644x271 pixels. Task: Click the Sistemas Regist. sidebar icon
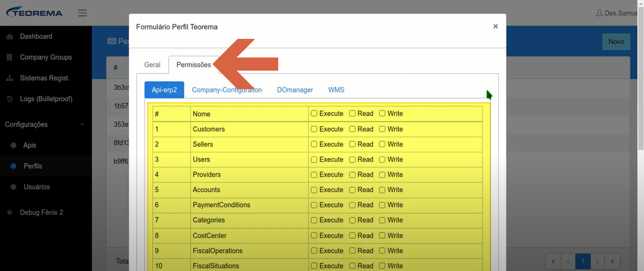tap(9, 78)
